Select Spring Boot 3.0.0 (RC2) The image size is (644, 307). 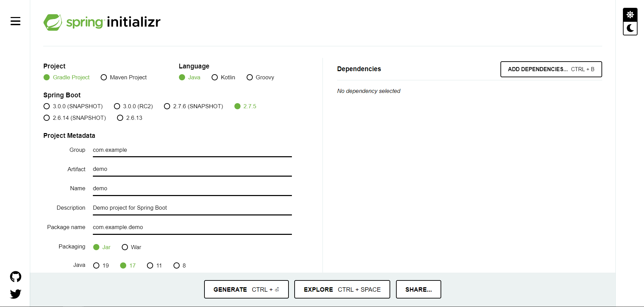(133, 106)
